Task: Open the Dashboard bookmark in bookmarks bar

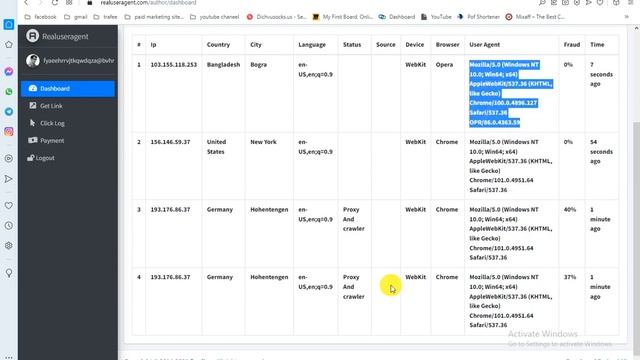Action: click(397, 17)
